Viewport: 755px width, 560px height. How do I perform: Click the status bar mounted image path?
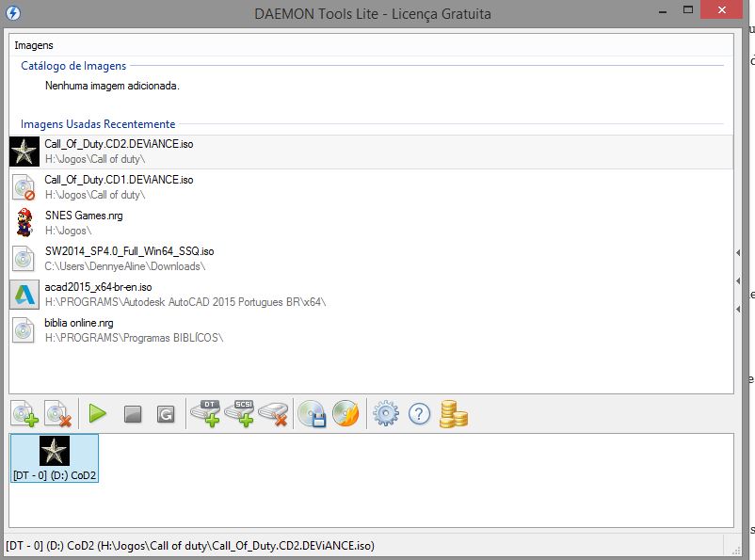(190, 546)
